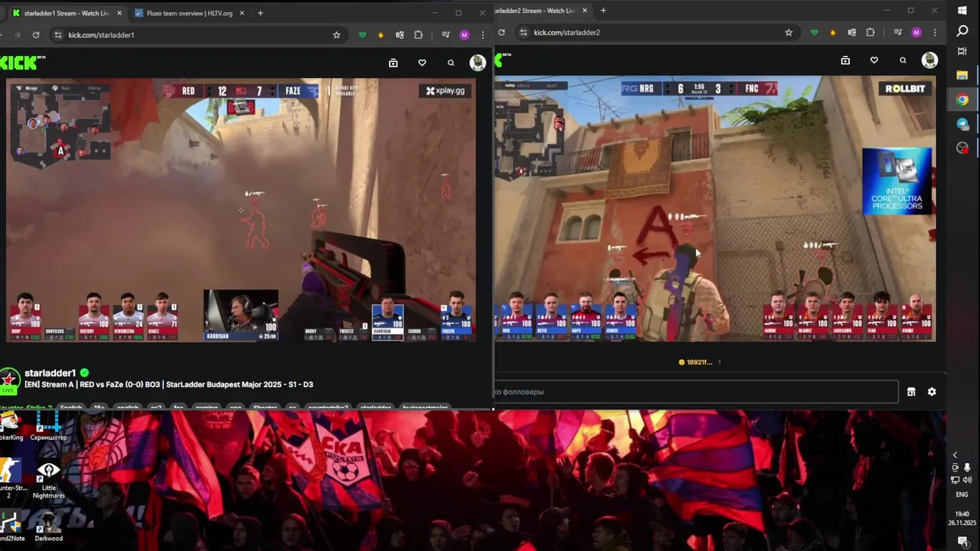Screen dimensions: 980x551
Task: Click the microphone tray icon
Action: tap(968, 468)
